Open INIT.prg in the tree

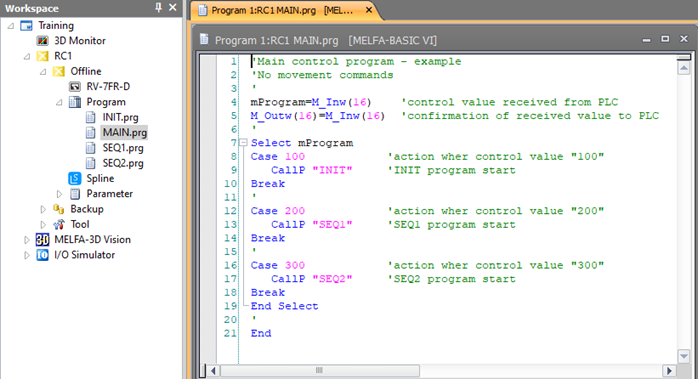tap(120, 117)
